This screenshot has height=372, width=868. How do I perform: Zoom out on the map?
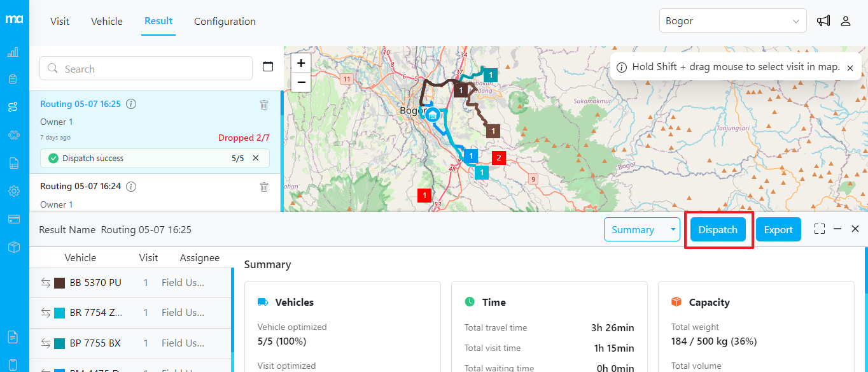301,82
